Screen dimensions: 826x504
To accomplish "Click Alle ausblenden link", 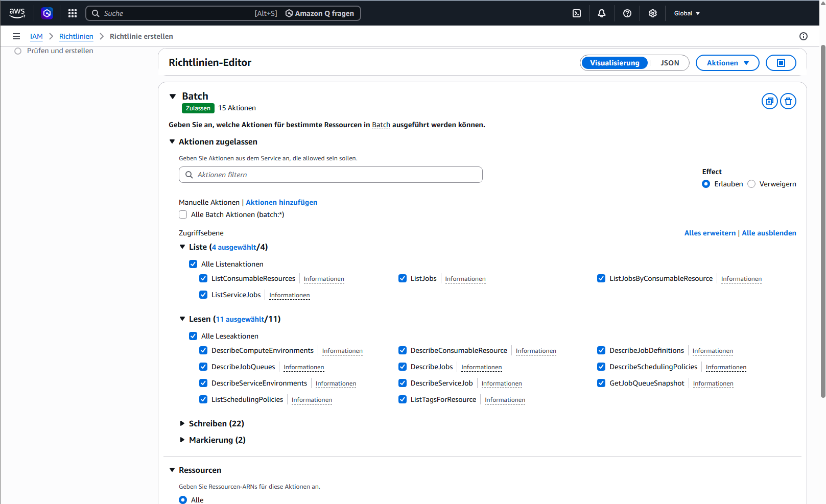I will [769, 233].
